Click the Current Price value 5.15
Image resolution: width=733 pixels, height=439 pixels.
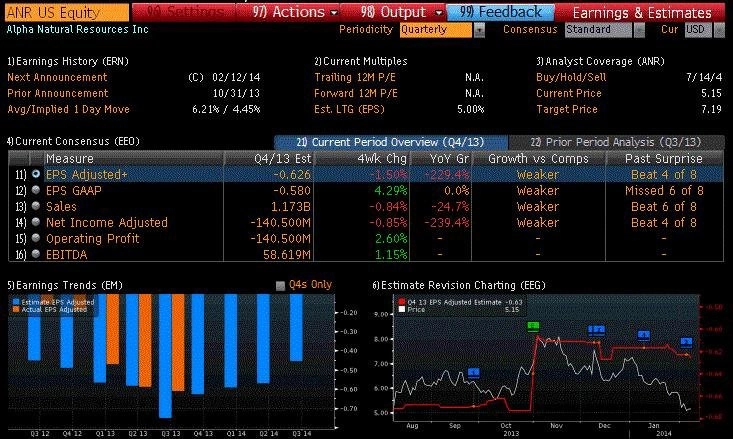point(711,93)
